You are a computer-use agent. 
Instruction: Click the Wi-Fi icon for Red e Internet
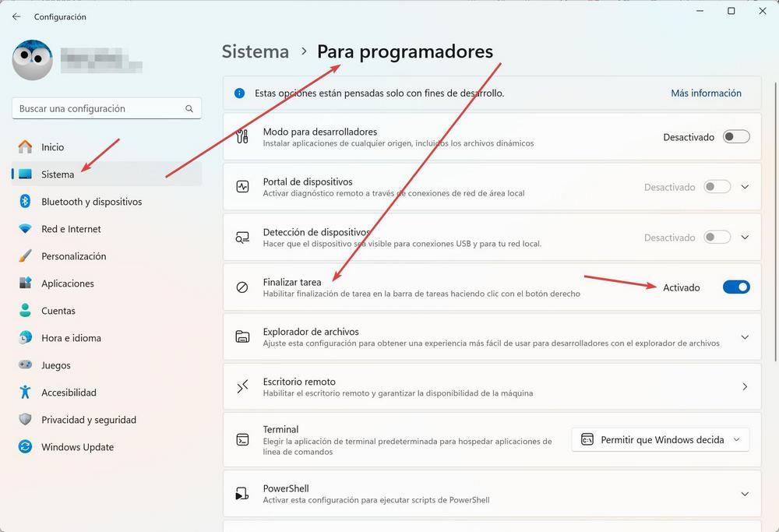coord(25,229)
